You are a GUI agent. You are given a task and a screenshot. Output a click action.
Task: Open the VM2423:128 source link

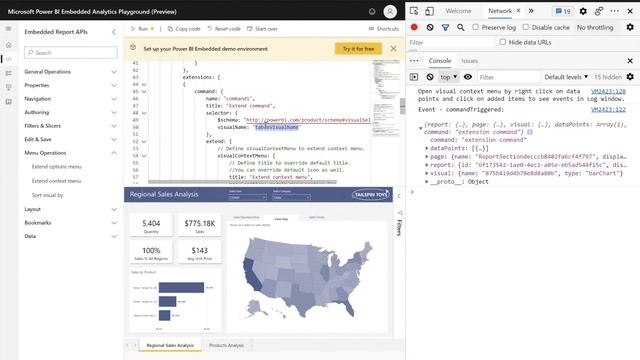tap(608, 91)
